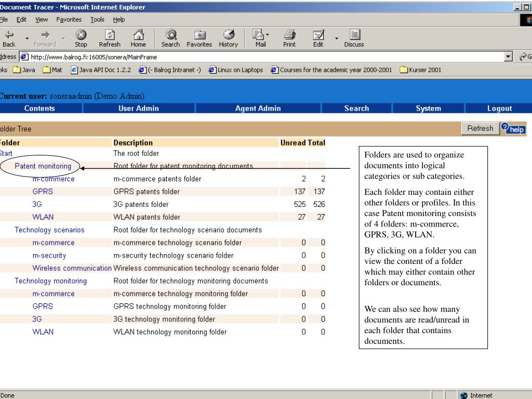Open the help icon in Folder Tree bar
This screenshot has width=532, height=399.
(513, 129)
